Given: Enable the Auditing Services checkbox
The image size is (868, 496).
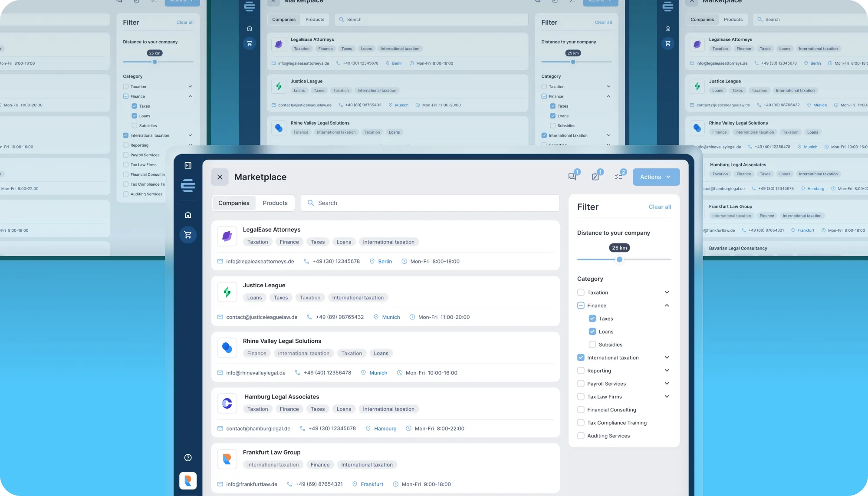Looking at the screenshot, I should tap(581, 436).
